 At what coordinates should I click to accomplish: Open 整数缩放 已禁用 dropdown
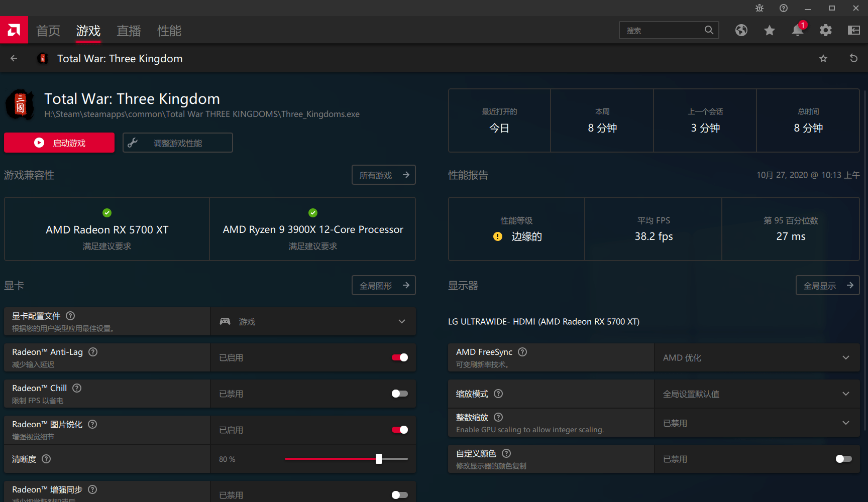click(x=757, y=423)
